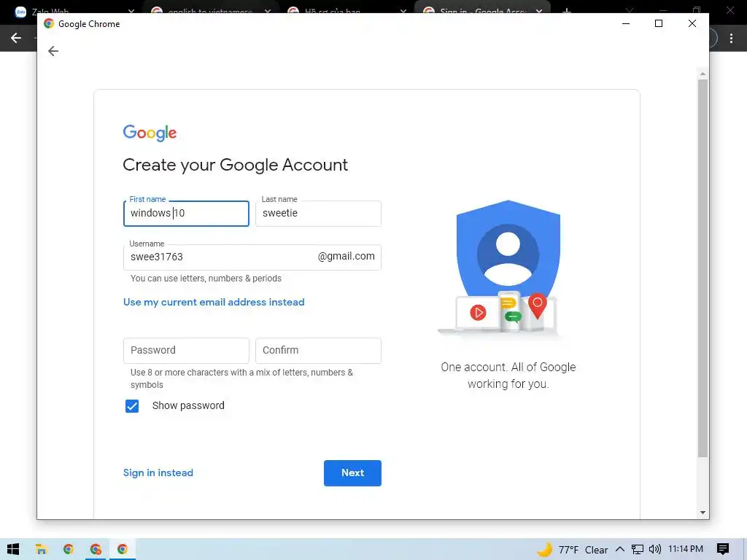This screenshot has width=747, height=560.
Task: Switch to the Sign in Google Accounts tab
Action: tap(482, 7)
